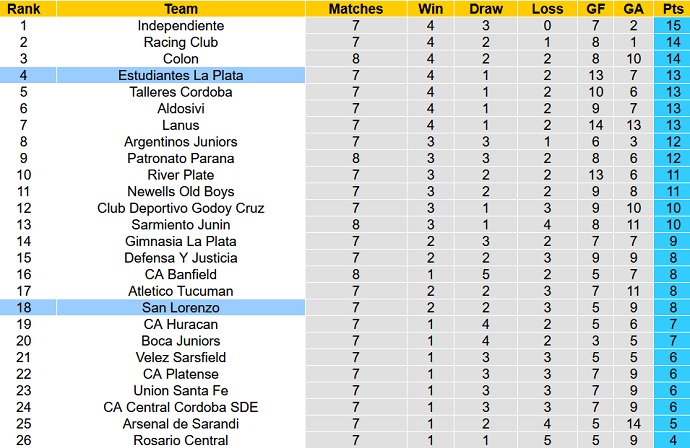
Task: Select the GA column header
Action: [634, 9]
